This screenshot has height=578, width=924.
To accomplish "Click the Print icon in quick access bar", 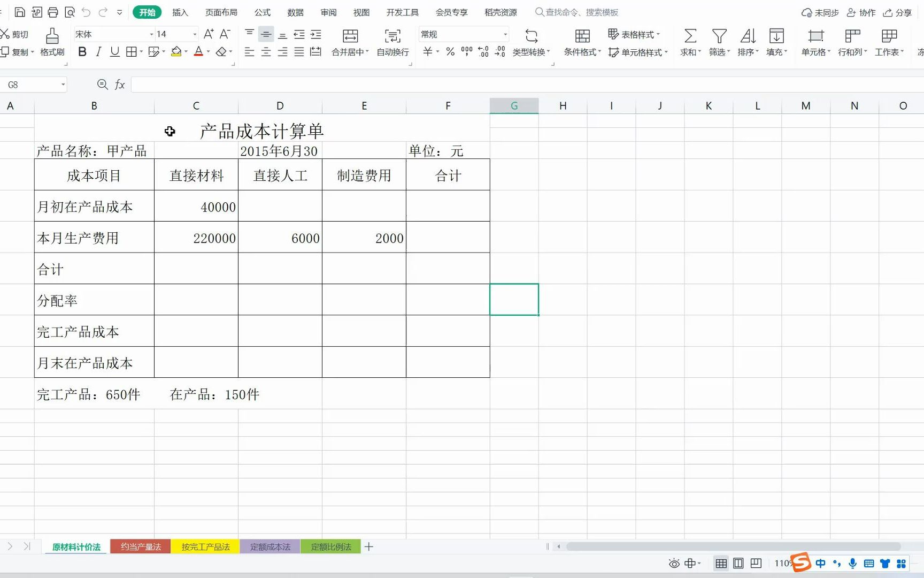I will click(53, 12).
